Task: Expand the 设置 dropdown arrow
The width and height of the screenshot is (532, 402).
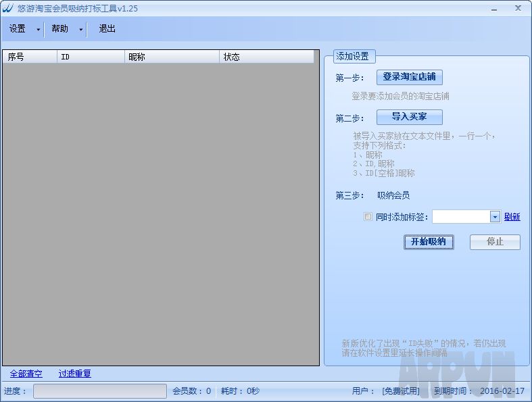Action: (x=39, y=30)
